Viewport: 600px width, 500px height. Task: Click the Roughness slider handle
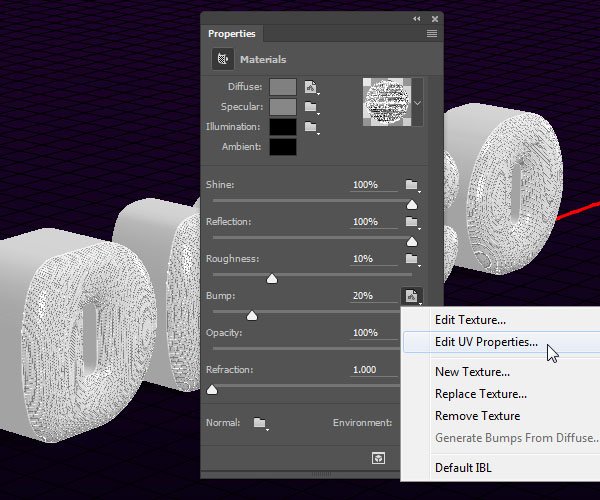click(x=272, y=279)
